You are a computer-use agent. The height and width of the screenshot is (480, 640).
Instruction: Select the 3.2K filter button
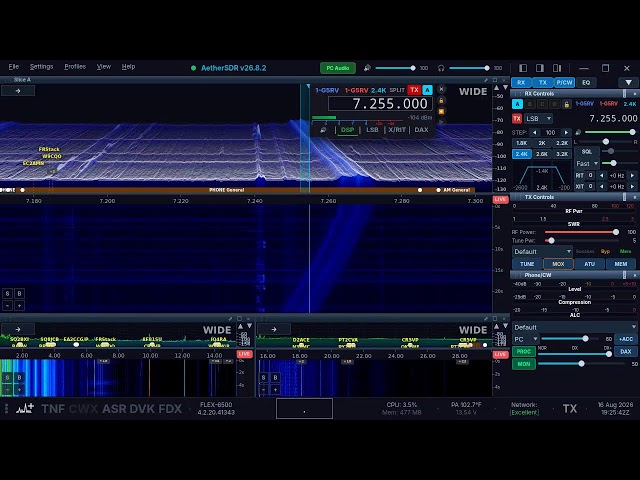(x=562, y=154)
